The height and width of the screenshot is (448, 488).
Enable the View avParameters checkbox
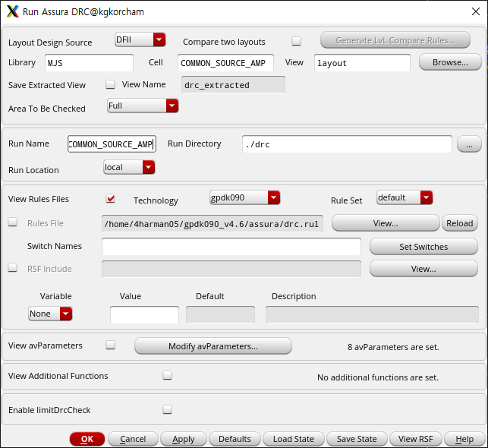(x=111, y=345)
